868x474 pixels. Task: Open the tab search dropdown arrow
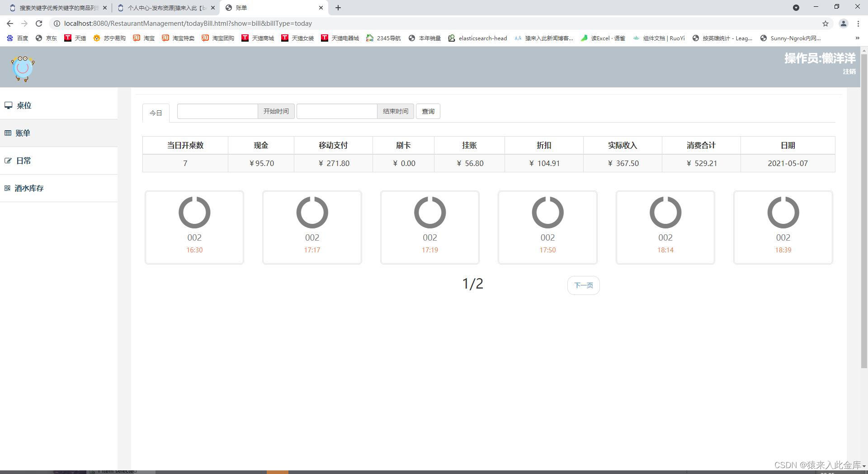796,8
